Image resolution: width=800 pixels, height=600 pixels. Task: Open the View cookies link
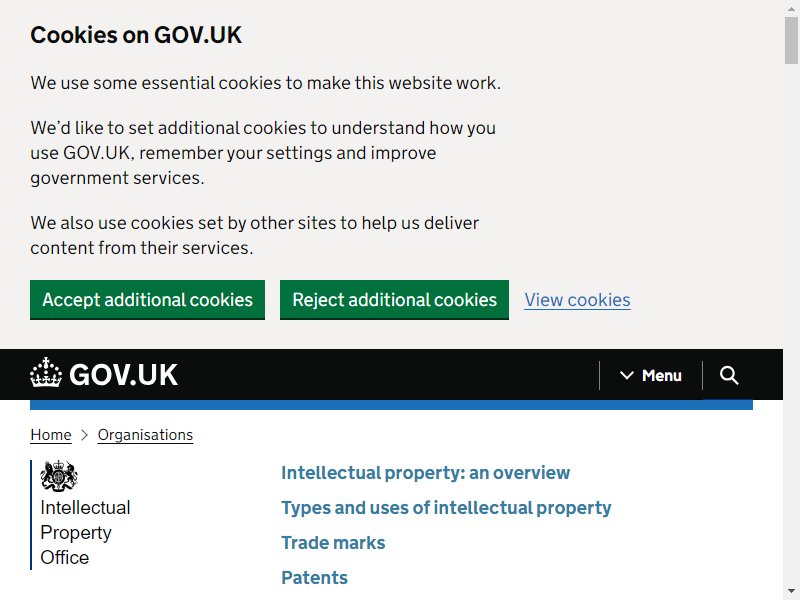click(x=578, y=300)
